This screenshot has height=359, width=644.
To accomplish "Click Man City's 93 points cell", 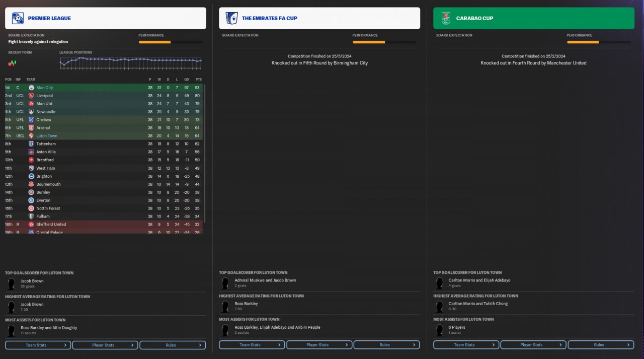I will [198, 88].
